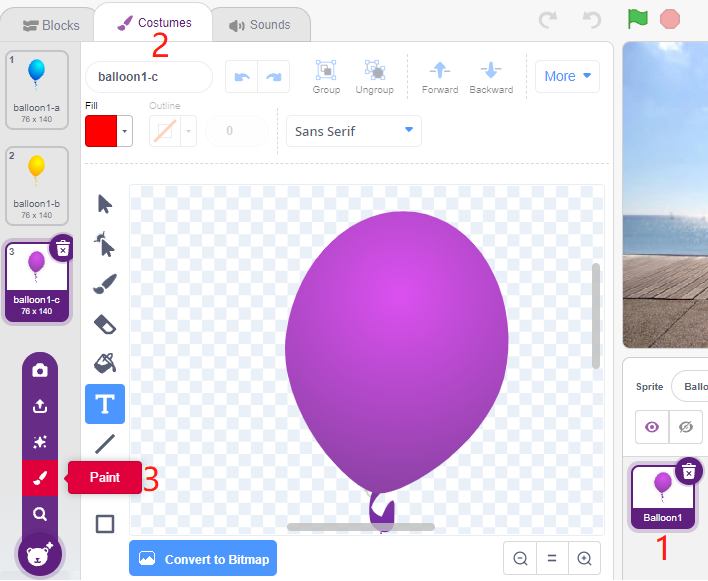Zoom out the paint canvas
Viewport: 708px width, 581px height.
click(x=520, y=558)
